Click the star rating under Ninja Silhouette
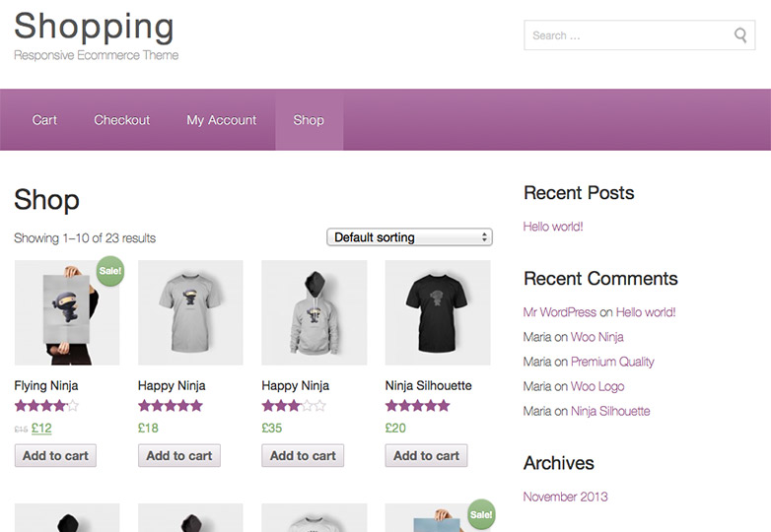771x532 pixels. [x=417, y=406]
